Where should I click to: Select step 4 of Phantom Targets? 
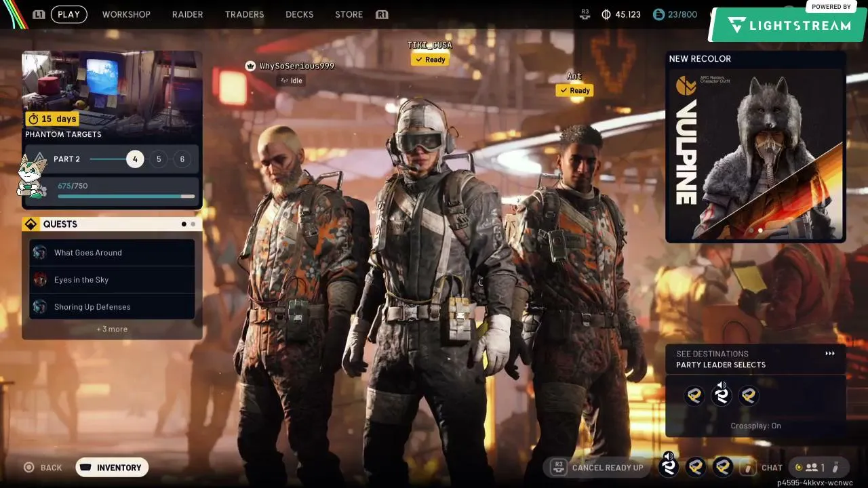pos(135,159)
